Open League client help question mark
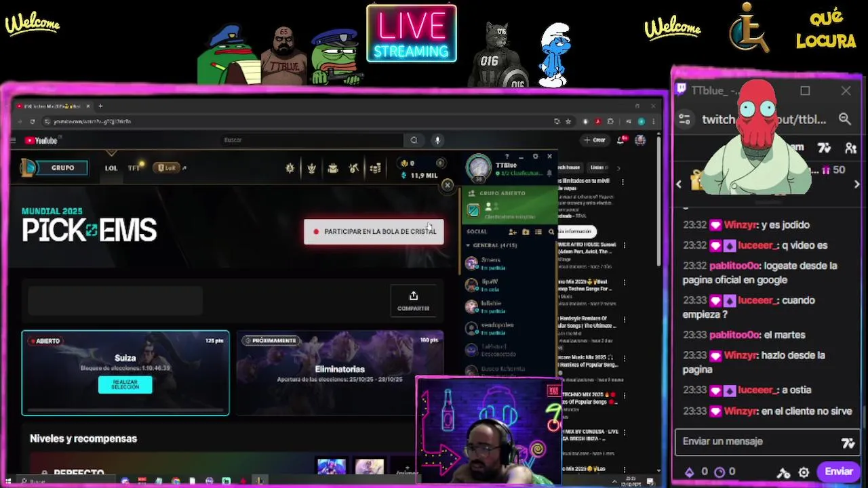This screenshot has height=488, width=868. coord(507,157)
